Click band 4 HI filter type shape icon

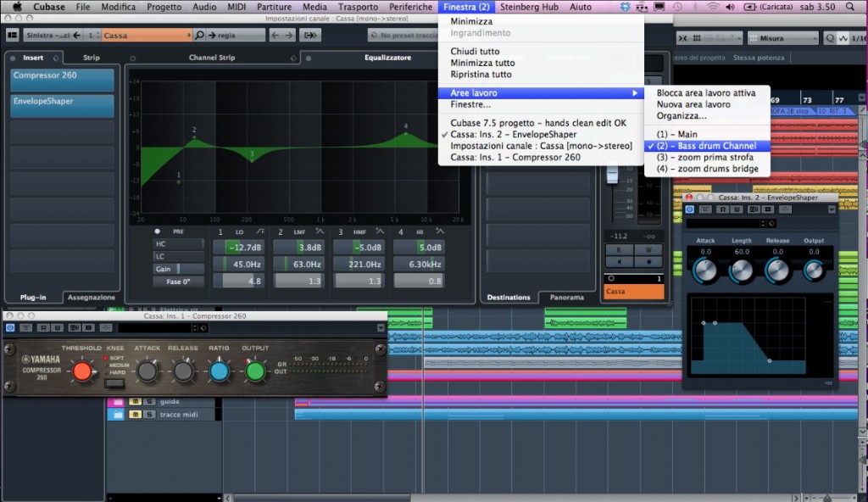(440, 231)
